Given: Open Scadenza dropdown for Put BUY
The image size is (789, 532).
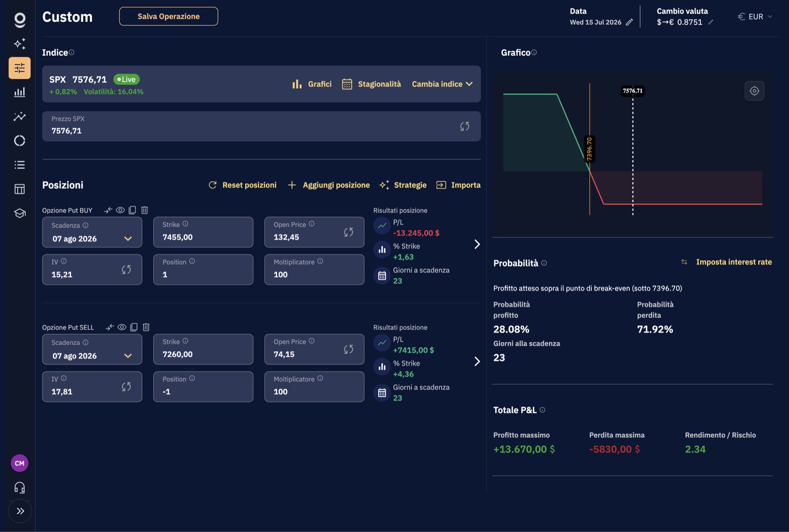Looking at the screenshot, I should pyautogui.click(x=92, y=232).
